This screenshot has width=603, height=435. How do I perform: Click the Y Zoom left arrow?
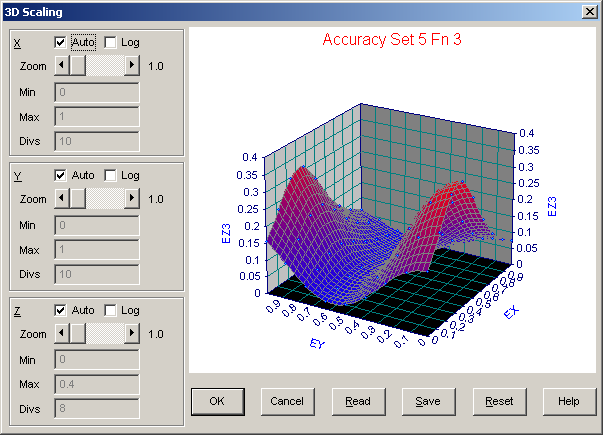[x=62, y=198]
